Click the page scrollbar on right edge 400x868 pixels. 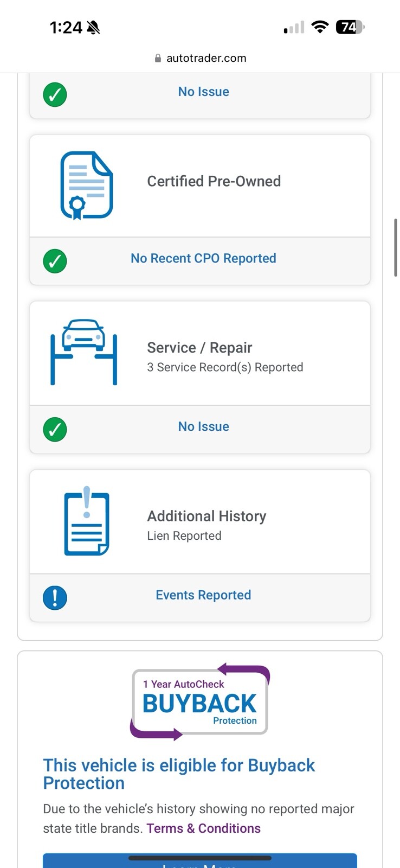point(396,247)
